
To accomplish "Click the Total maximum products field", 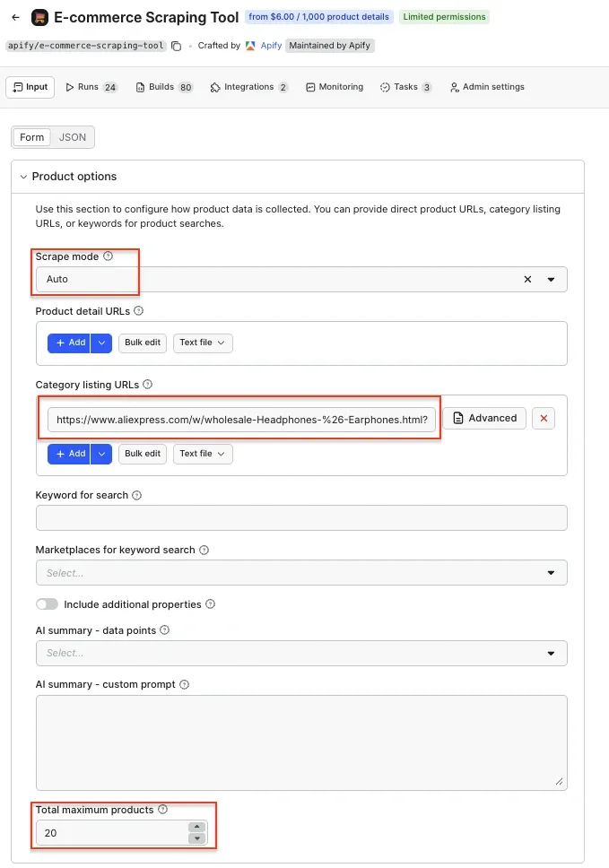I will [x=112, y=833].
